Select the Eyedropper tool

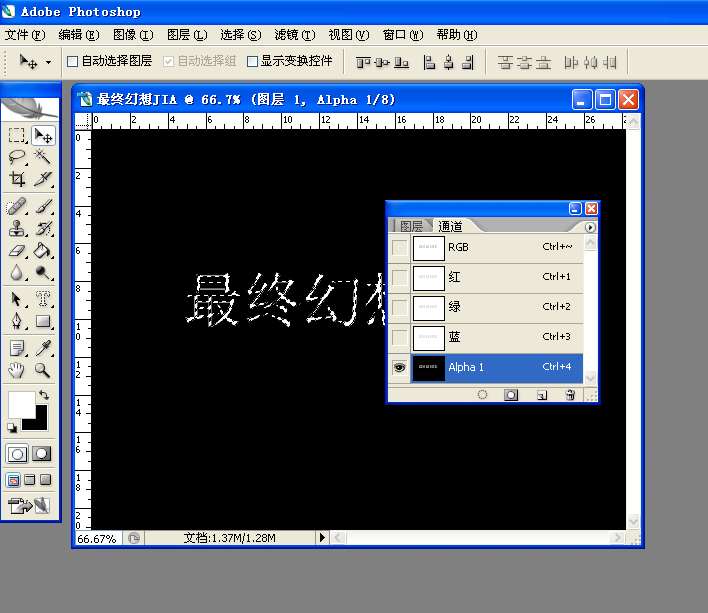(x=42, y=348)
